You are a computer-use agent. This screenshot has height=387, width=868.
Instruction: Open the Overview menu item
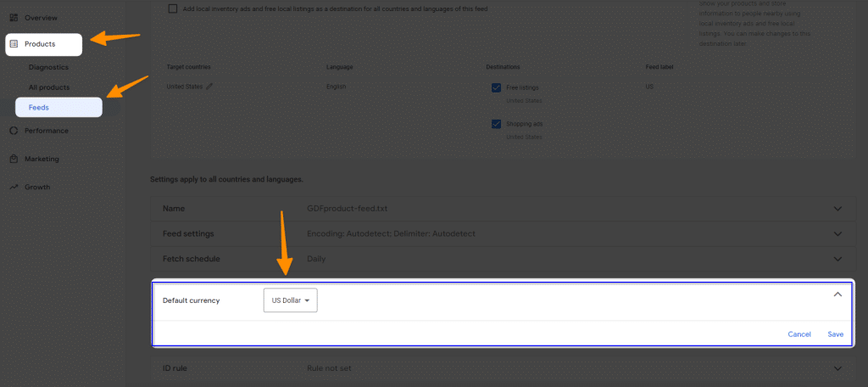(41, 18)
